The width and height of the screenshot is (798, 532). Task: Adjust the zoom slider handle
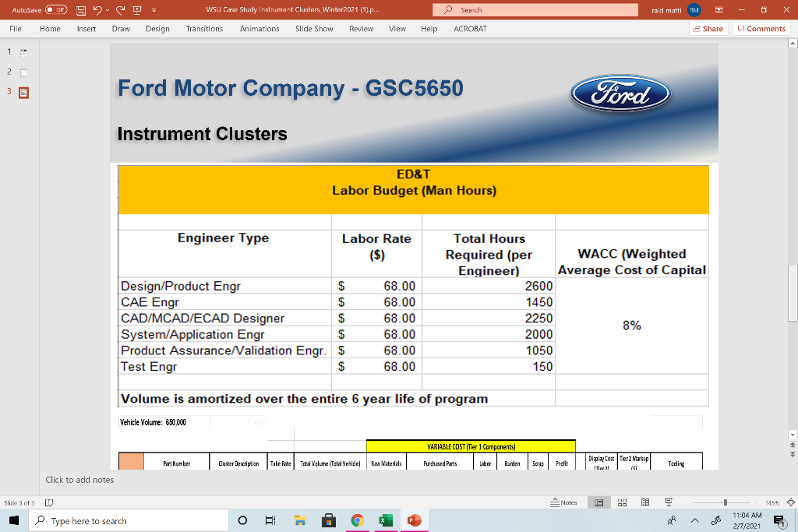(x=726, y=502)
